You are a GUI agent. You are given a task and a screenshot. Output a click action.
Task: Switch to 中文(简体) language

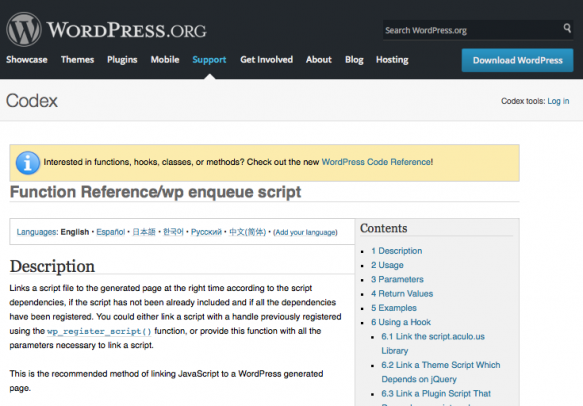click(x=248, y=232)
